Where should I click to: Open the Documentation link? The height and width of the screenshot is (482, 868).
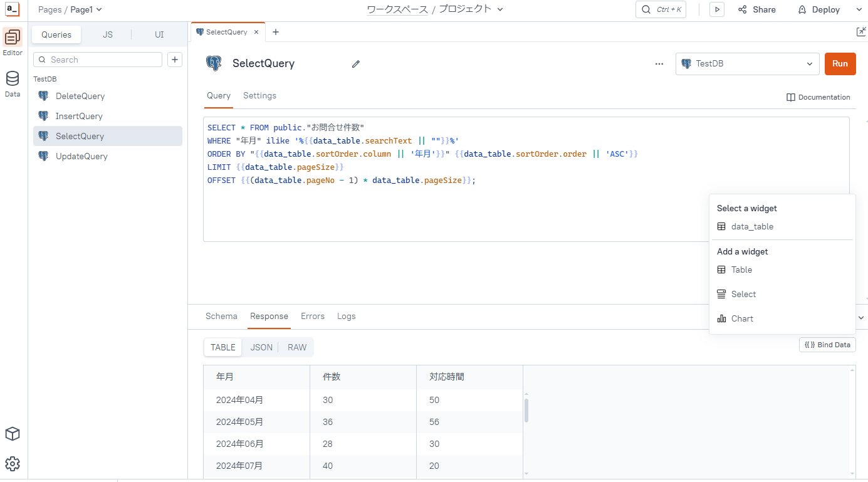pos(818,97)
